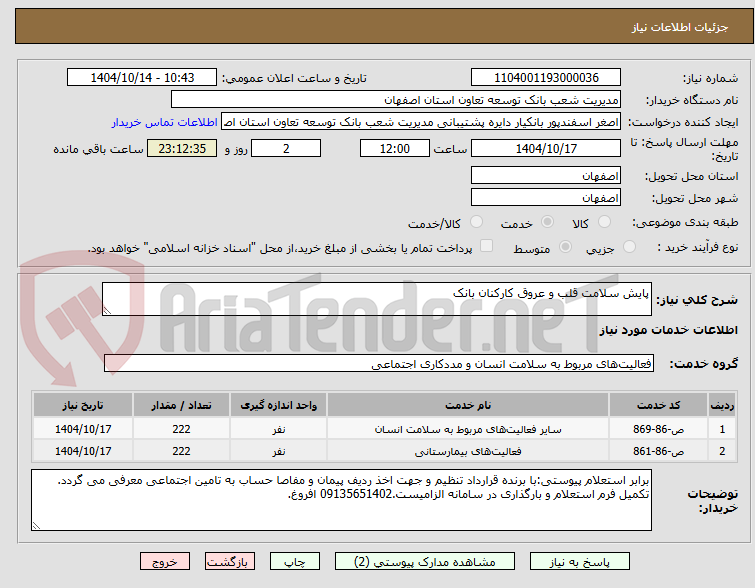The image size is (755, 588).
Task: Click the remaining time field 23:12:35
Action: 182,148
